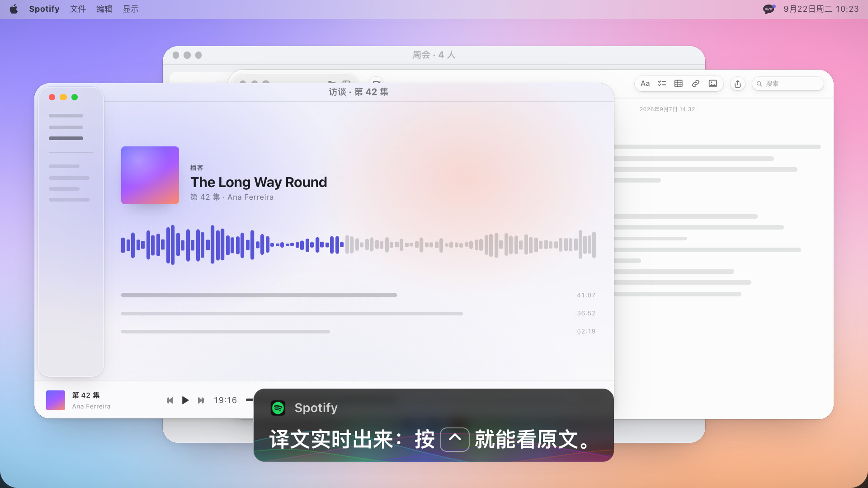Click the caret key in caption overlay
The height and width of the screenshot is (488, 868).
pos(455,439)
